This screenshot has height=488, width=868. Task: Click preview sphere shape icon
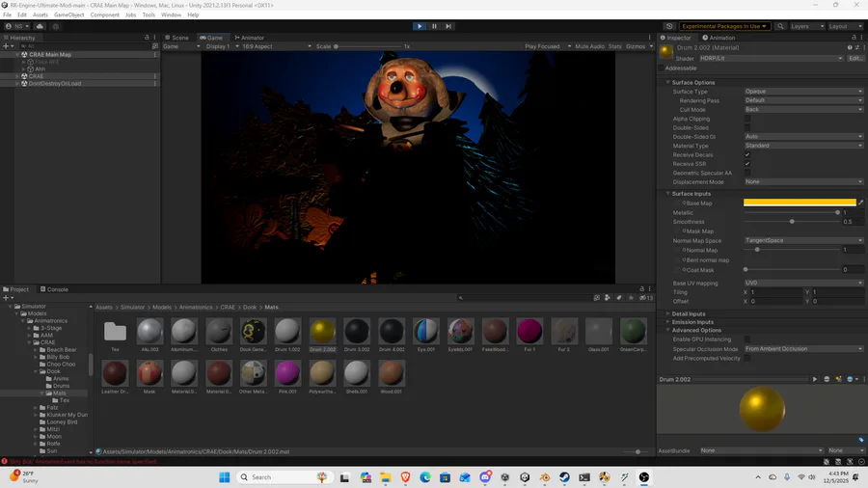pyautogui.click(x=827, y=380)
